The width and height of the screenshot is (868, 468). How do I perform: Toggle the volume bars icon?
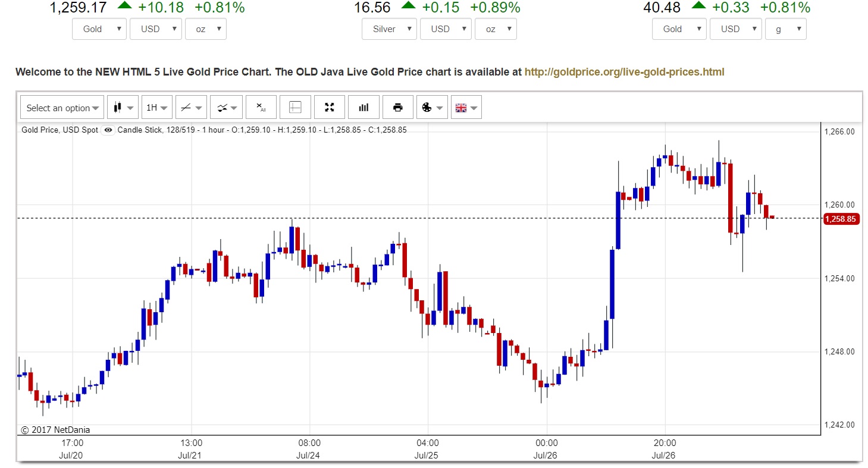click(364, 108)
